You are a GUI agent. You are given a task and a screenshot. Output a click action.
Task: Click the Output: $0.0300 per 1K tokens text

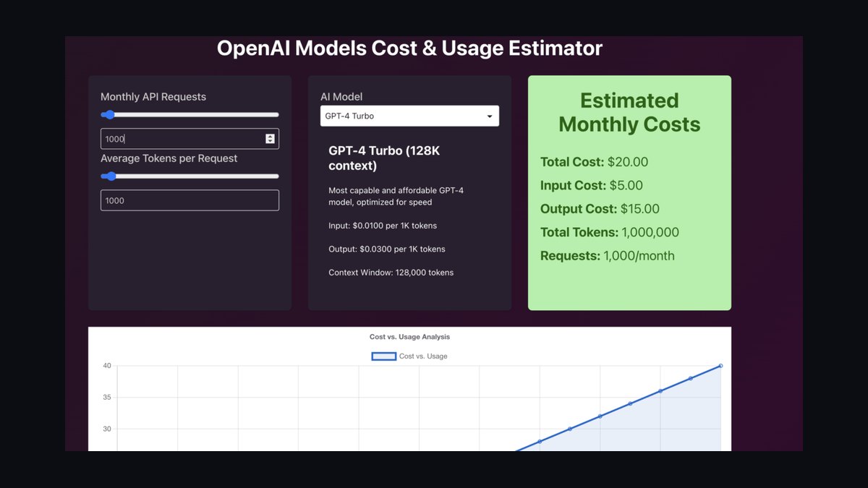(x=386, y=249)
